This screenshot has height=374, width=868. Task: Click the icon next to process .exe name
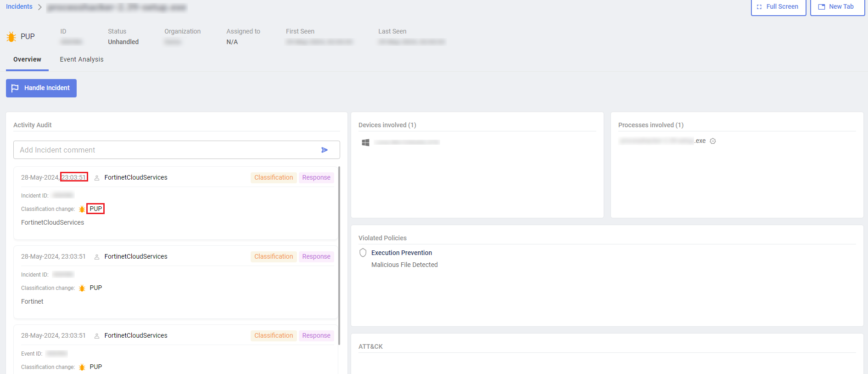tap(713, 141)
